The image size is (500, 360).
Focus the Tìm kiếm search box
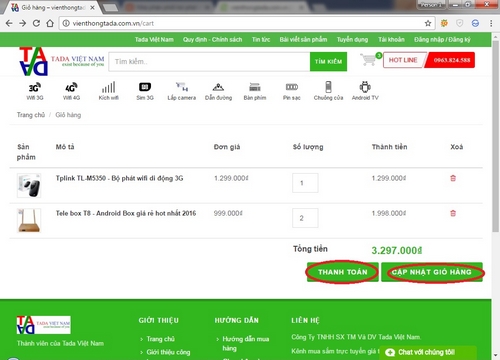[209, 62]
